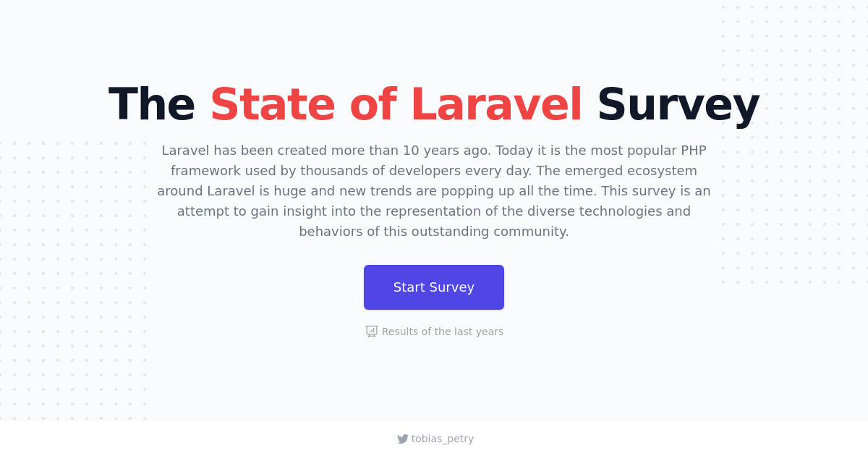Click the word Survey in the main heading
Viewport: 868px width, 456px height.
pos(678,105)
